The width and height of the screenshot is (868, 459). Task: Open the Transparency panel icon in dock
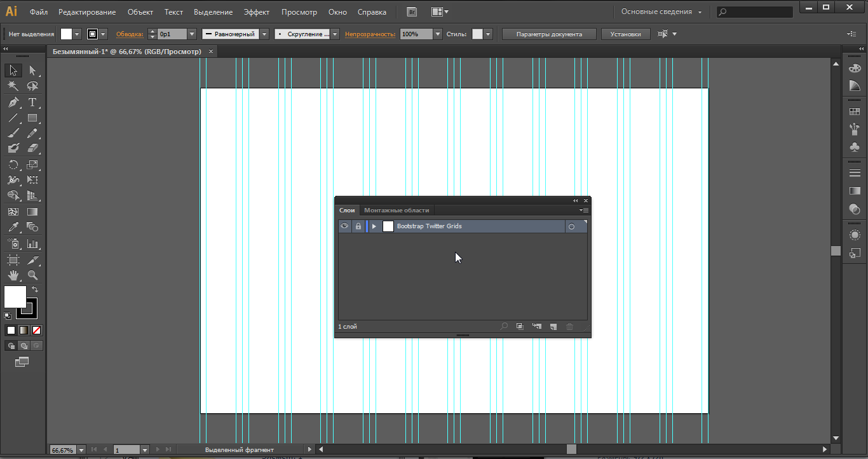point(855,209)
